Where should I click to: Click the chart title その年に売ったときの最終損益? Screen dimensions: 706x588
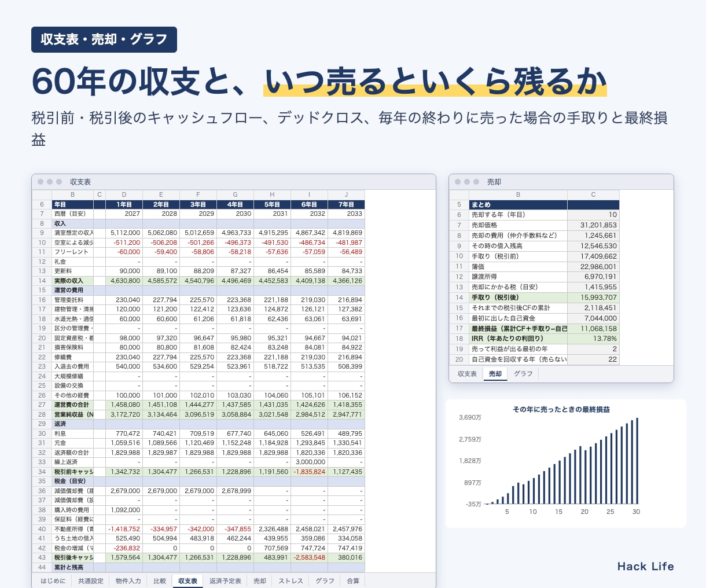[561, 409]
